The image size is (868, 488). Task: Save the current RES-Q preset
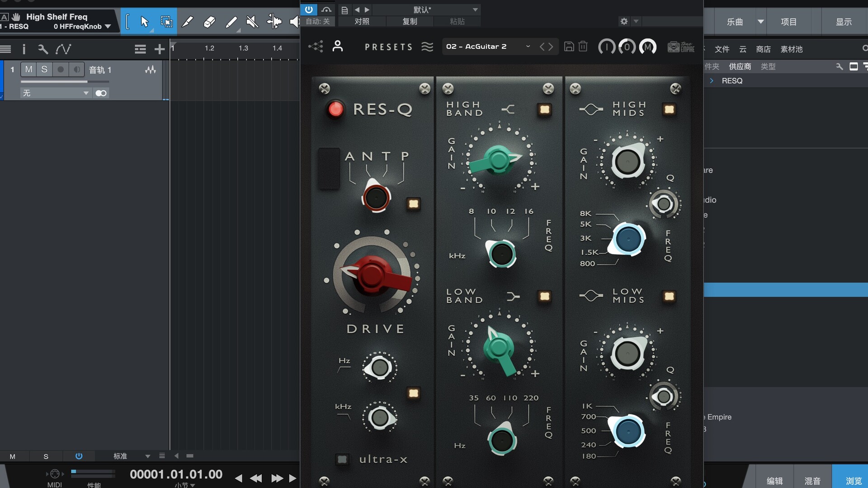coord(569,47)
